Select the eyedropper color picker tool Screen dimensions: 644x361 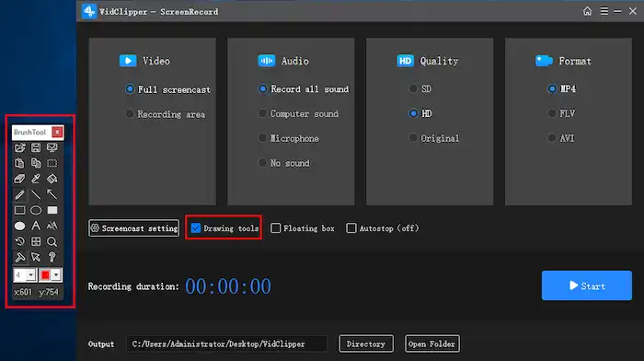pos(36,179)
